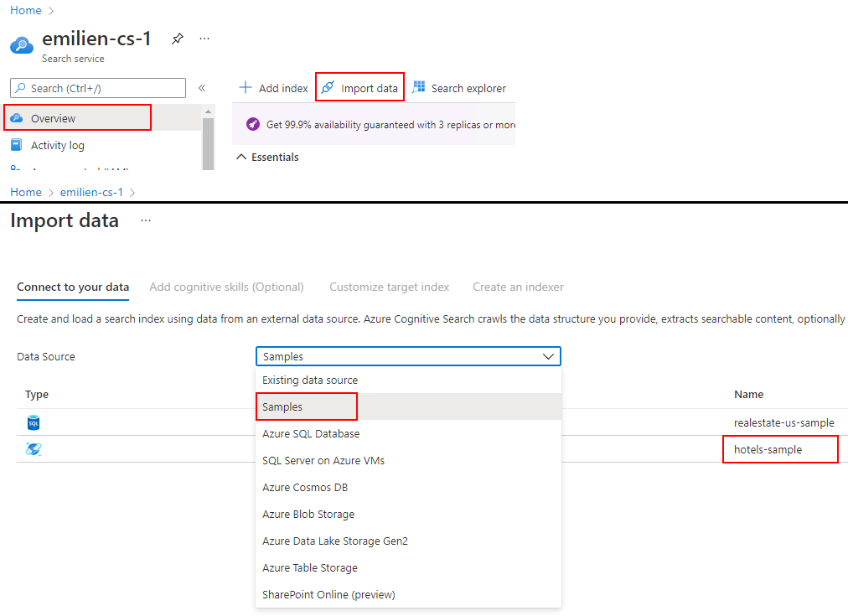Click the Activity log icon in sidebar
Screen dimensions: 848x616
17,145
